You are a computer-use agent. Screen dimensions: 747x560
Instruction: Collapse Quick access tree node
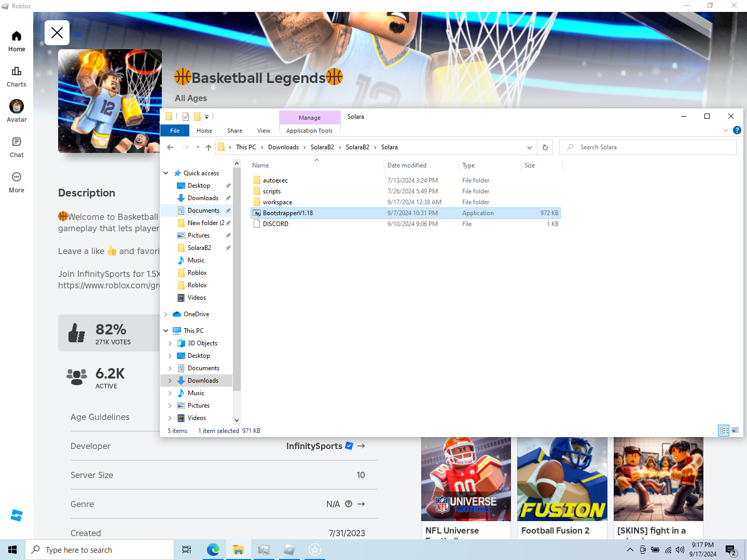(166, 173)
